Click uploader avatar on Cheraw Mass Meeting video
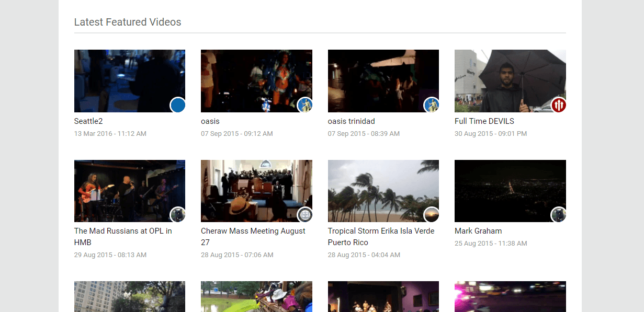 click(x=305, y=215)
